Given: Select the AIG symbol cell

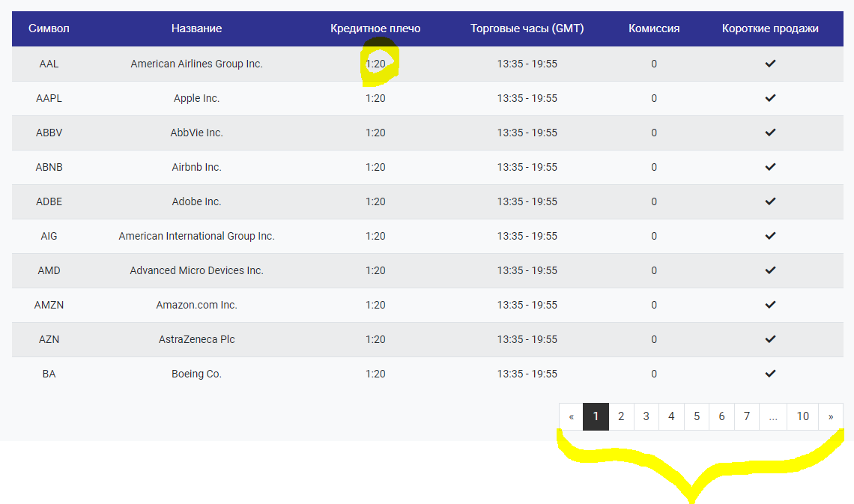Looking at the screenshot, I should tap(49, 236).
